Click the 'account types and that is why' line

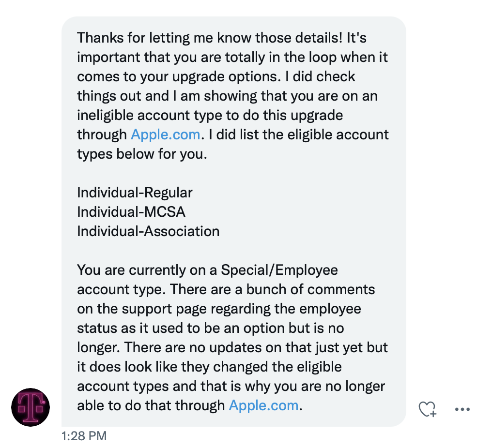[x=231, y=387]
